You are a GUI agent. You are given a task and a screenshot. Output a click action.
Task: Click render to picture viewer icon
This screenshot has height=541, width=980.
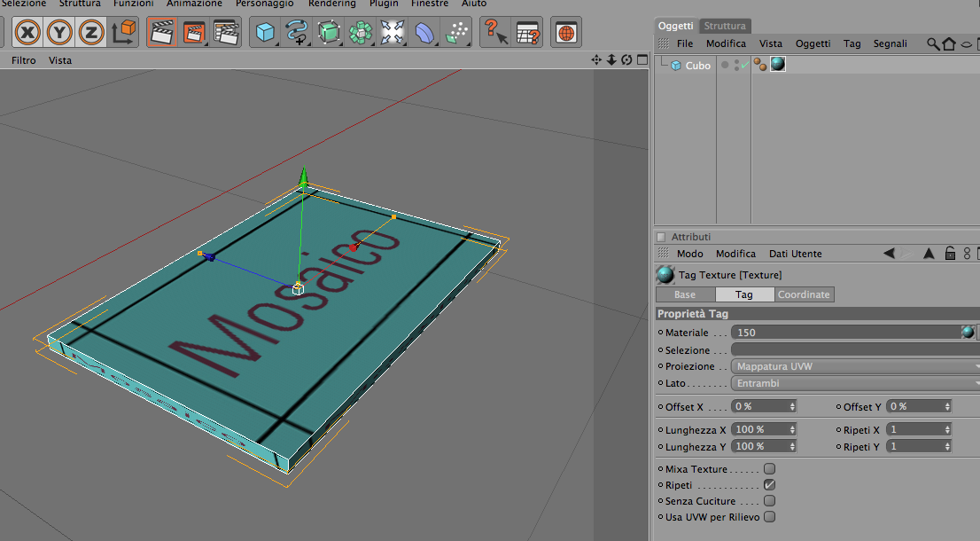click(x=194, y=33)
